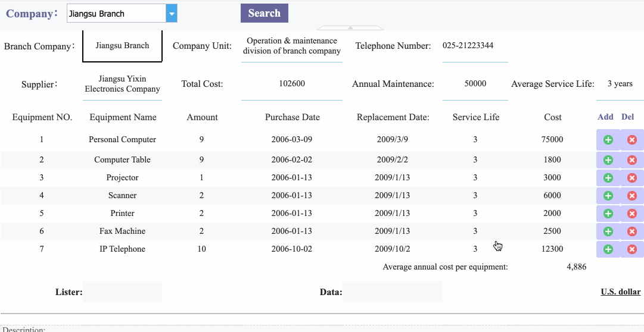The image size is (644, 332).
Task: Add a row after Scanner
Action: pos(608,196)
